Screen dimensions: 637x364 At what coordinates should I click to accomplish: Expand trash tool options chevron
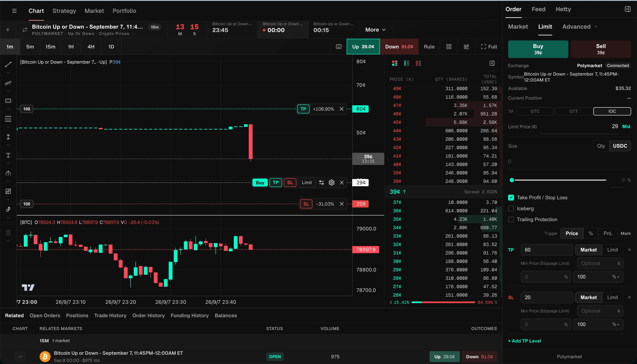(x=8, y=241)
